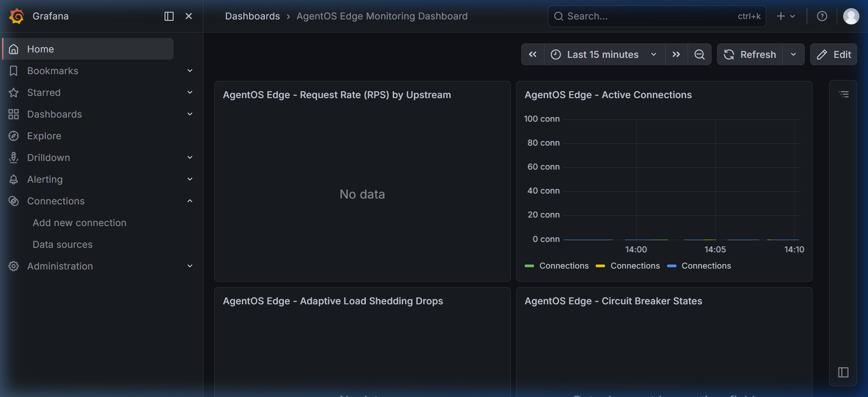The width and height of the screenshot is (868, 397).
Task: Shift time range backwards
Action: pos(533,55)
